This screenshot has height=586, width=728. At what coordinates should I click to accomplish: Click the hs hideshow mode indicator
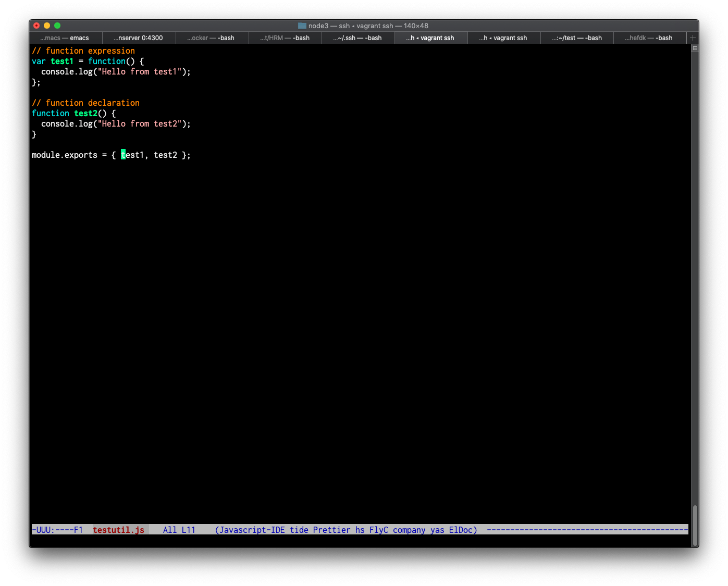(360, 530)
